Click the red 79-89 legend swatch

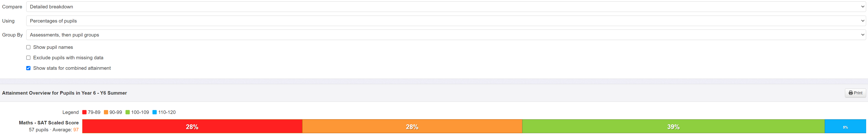pos(84,112)
